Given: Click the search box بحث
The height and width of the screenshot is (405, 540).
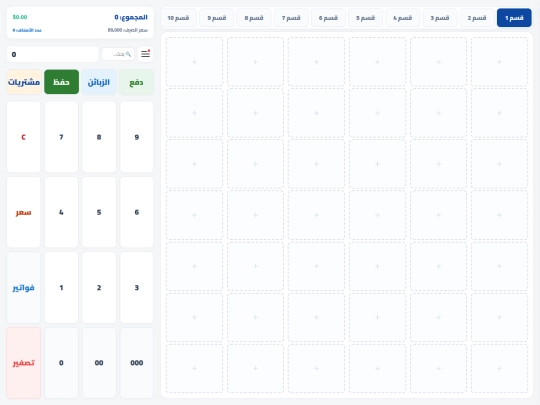Looking at the screenshot, I should [118, 54].
